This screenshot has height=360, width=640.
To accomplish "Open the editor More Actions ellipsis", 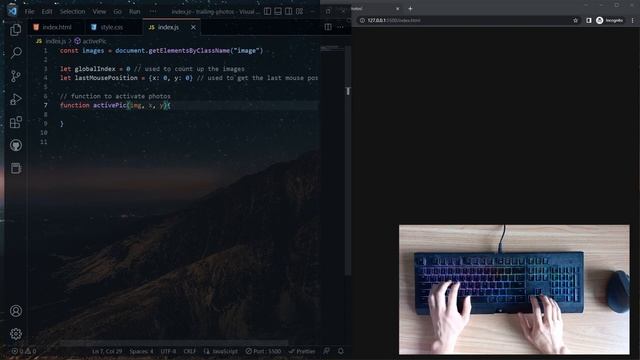I will tap(340, 27).
